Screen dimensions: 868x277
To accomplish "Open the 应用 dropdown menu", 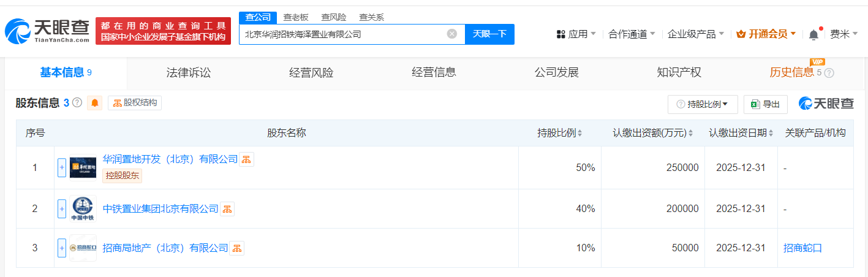I will (576, 34).
